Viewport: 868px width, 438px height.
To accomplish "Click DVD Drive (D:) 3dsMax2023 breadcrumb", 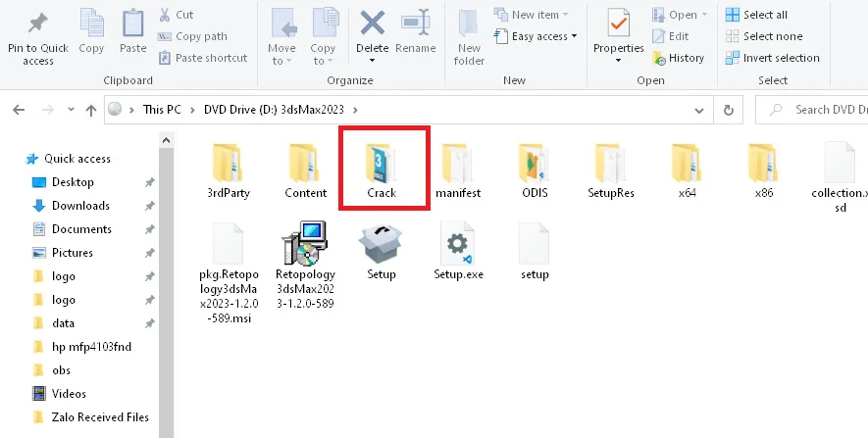I will 274,110.
